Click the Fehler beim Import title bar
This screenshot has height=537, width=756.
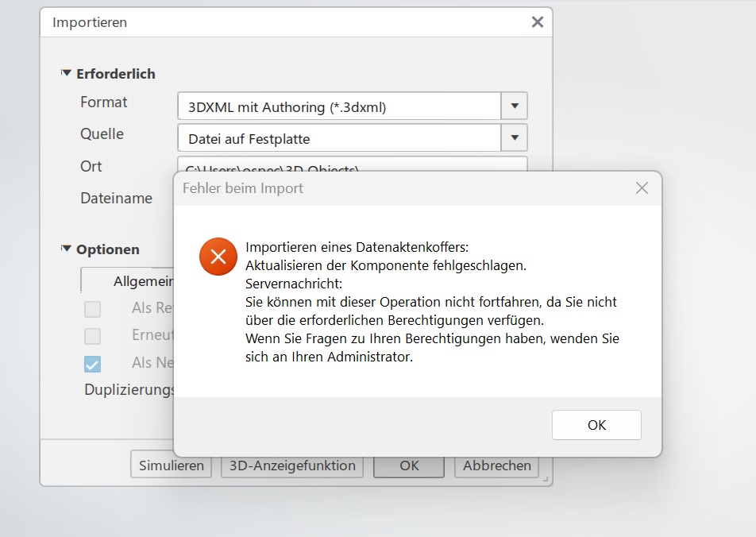pyautogui.click(x=397, y=188)
